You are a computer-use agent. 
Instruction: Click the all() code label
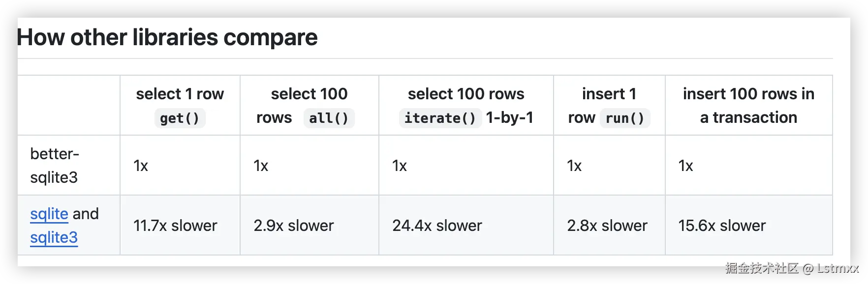pyautogui.click(x=328, y=118)
